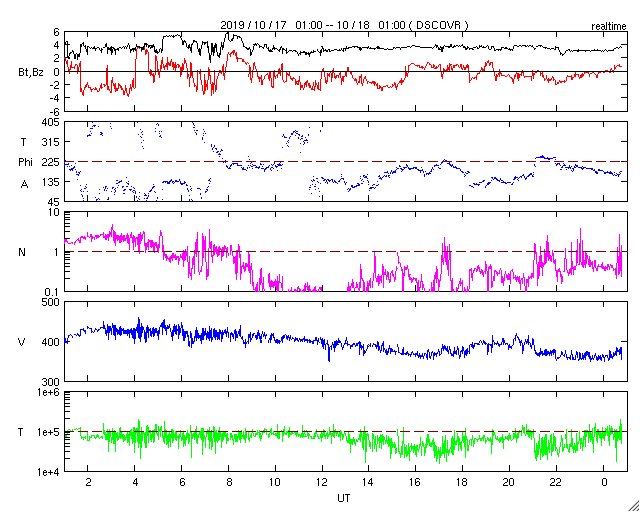
Task: Click the '1e+6' temperature tick
Action: [x=50, y=392]
